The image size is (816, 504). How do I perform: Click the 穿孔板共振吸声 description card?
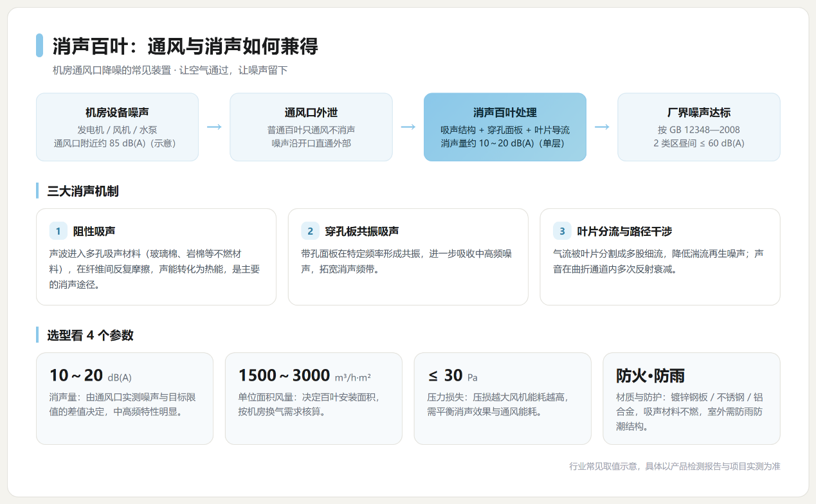tap(408, 257)
